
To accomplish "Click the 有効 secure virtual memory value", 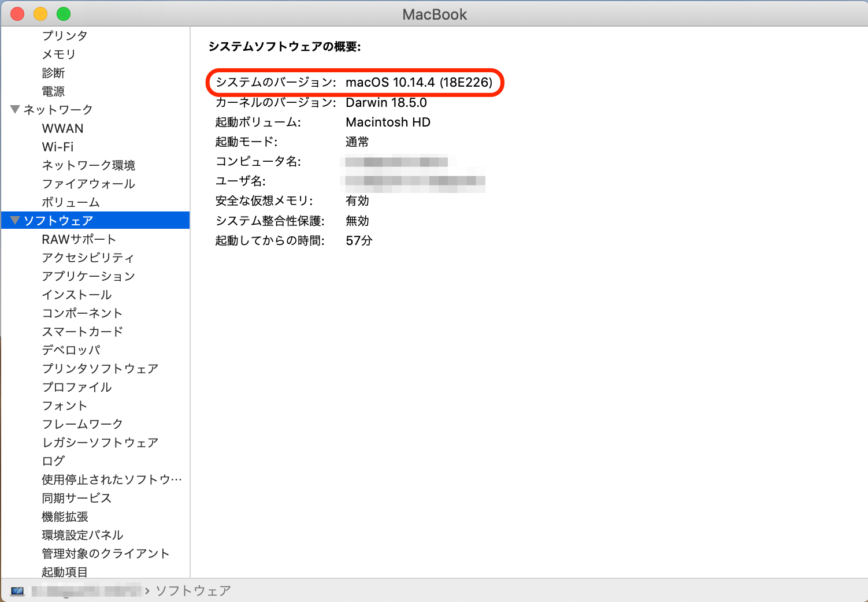I will click(x=357, y=200).
